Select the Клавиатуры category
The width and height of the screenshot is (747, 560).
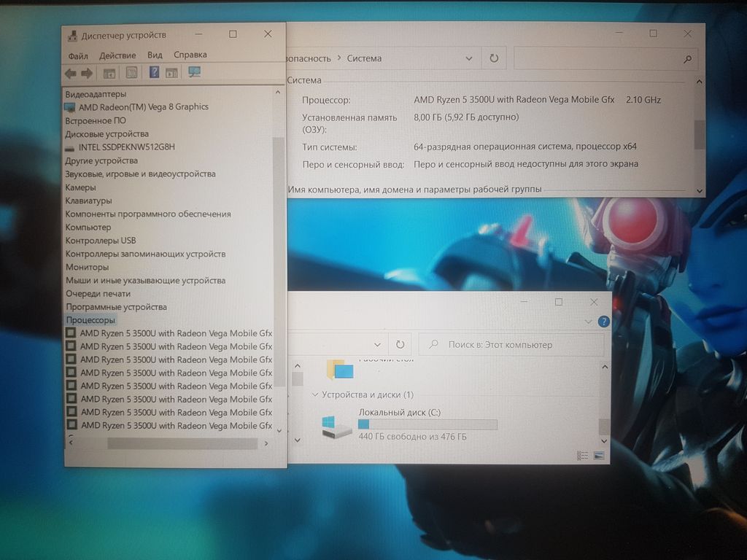click(88, 201)
